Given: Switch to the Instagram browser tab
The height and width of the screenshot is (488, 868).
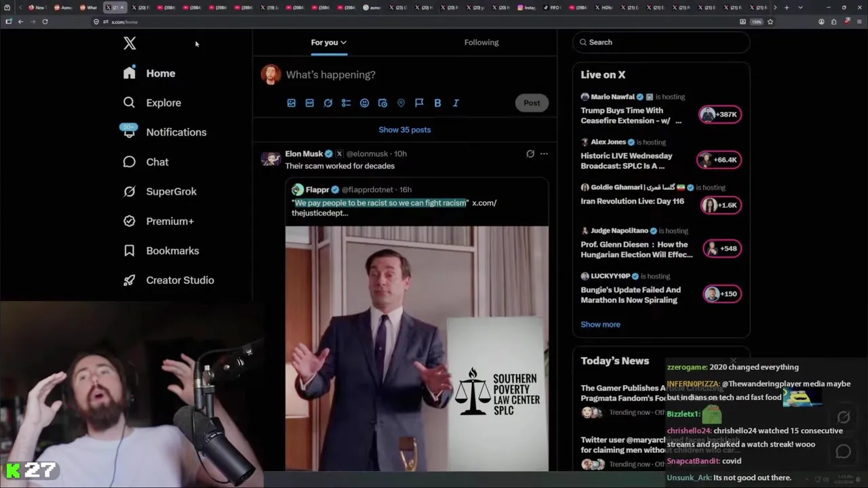Looking at the screenshot, I should click(x=527, y=7).
